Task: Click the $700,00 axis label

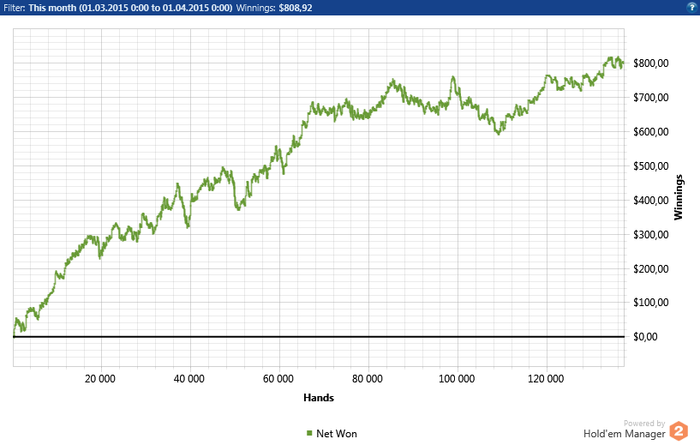Action: 651,97
